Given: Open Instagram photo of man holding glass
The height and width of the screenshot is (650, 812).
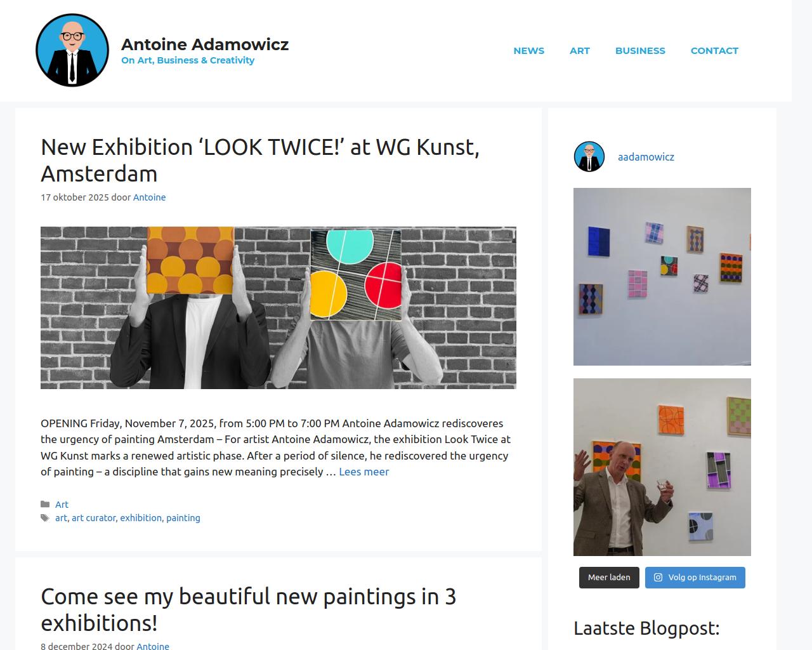Looking at the screenshot, I should (662, 467).
